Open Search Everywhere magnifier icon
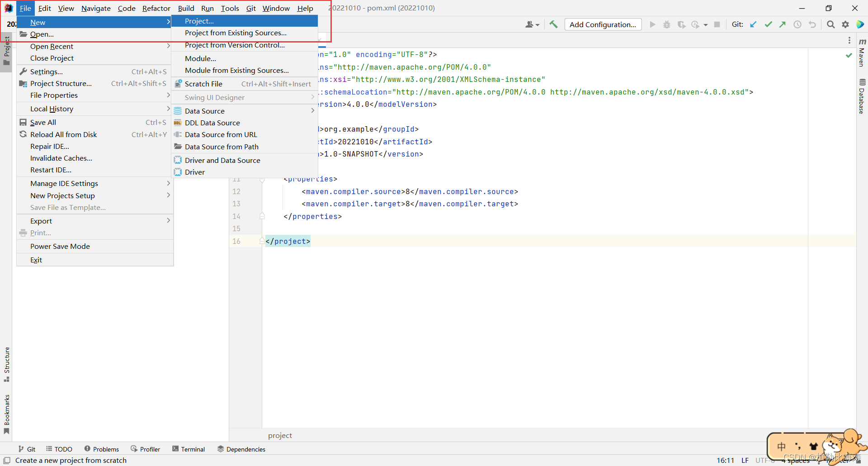This screenshot has height=466, width=868. tap(830, 24)
